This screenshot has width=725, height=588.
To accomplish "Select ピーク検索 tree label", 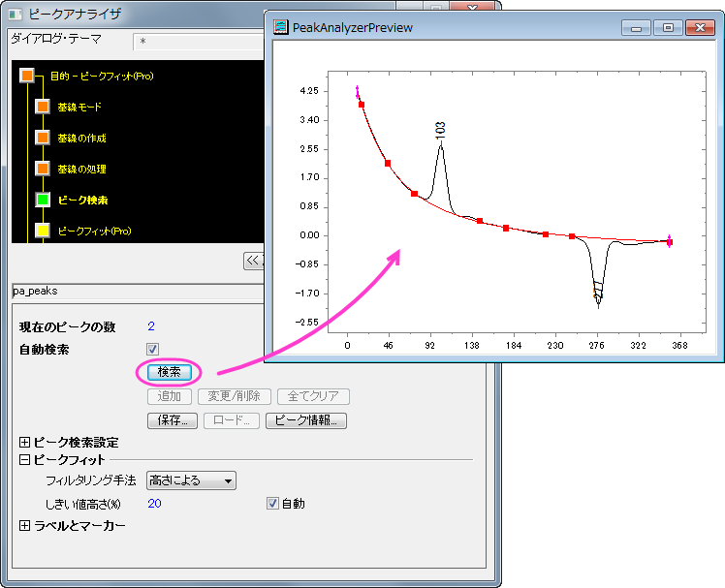I will click(x=82, y=201).
